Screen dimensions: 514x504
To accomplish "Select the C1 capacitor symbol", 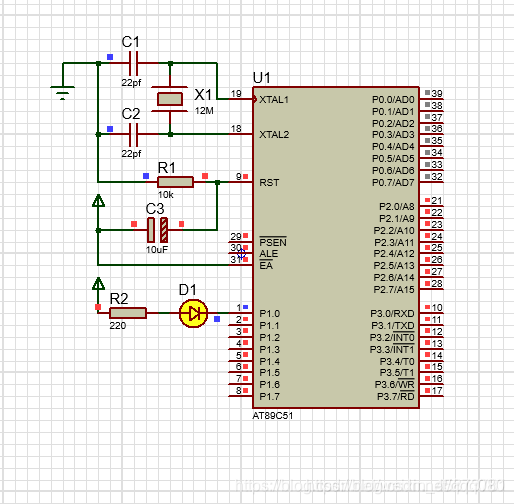I will point(133,63).
